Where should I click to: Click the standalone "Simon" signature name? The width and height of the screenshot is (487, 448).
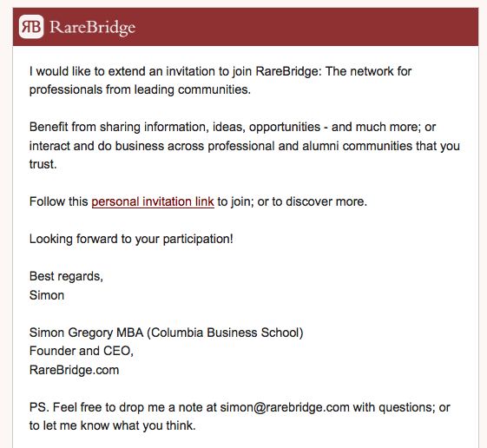coord(47,295)
